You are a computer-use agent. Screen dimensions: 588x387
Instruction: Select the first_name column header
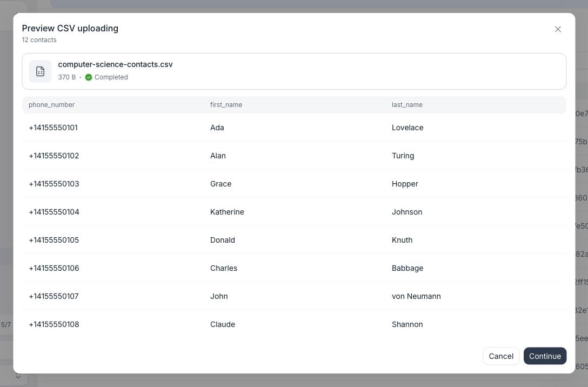tap(226, 105)
